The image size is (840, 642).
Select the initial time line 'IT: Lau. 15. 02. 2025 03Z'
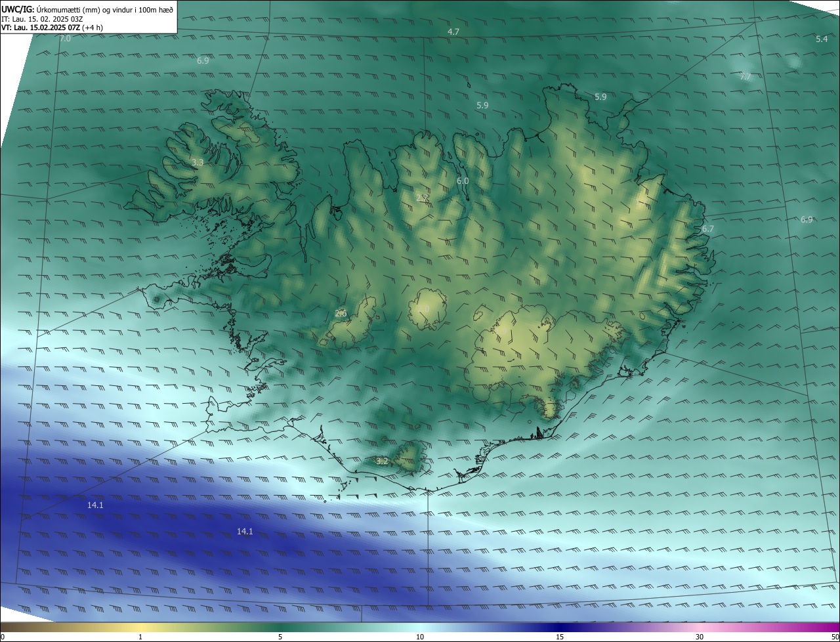42,19
